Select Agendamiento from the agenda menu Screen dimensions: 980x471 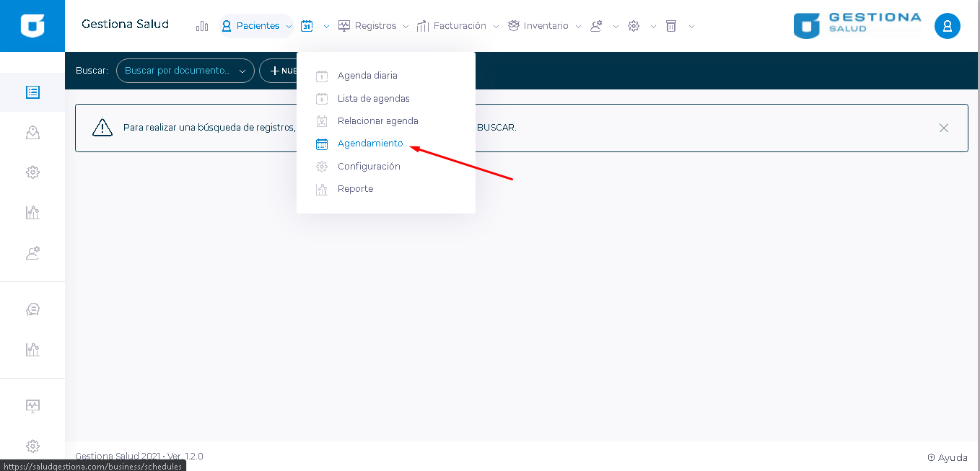(370, 144)
